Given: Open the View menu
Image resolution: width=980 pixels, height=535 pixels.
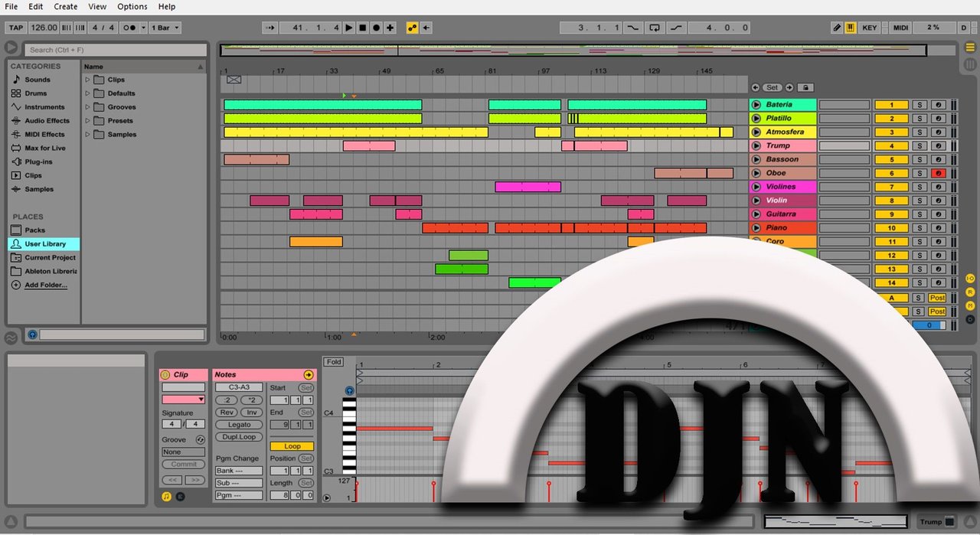Looking at the screenshot, I should coord(97,6).
